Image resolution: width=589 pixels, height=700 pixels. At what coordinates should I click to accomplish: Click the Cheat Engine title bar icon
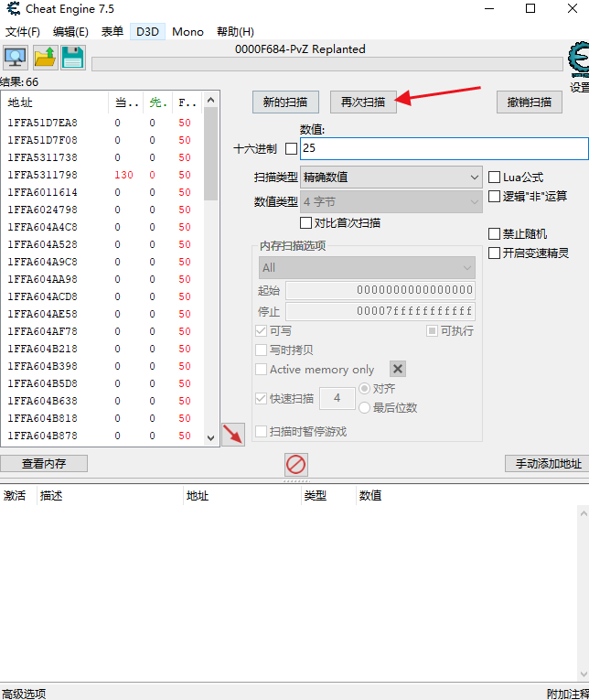click(12, 9)
